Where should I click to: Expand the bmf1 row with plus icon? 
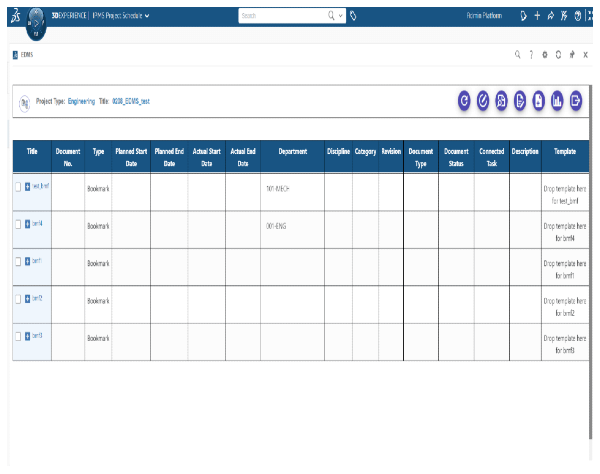[27, 260]
